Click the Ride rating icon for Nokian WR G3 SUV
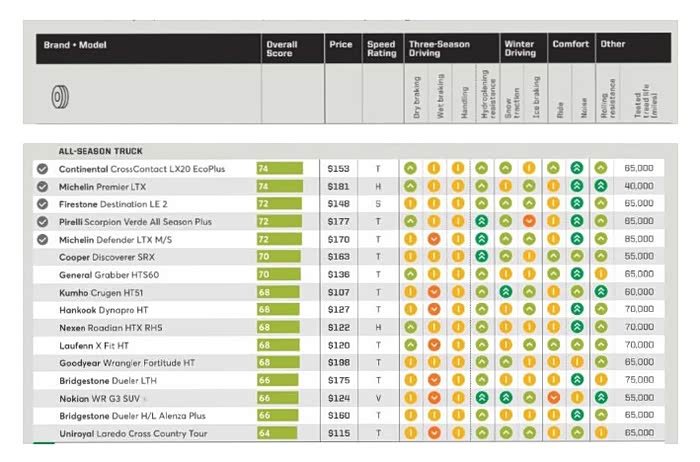This screenshot has width=700, height=462. click(x=553, y=397)
